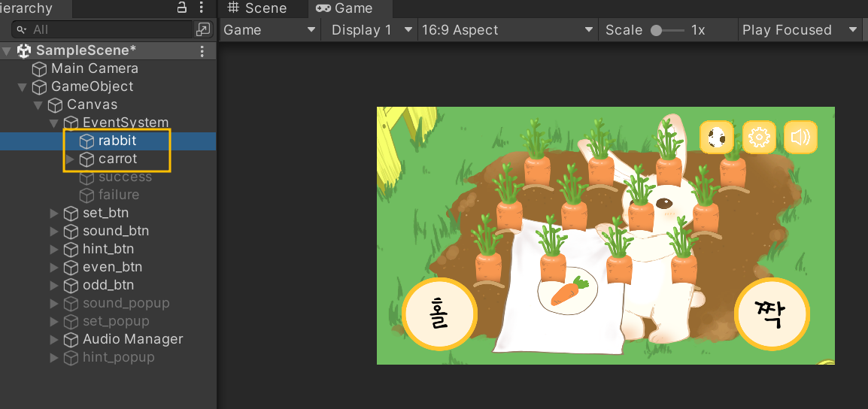Select the disabled hint_popup object
Viewport: 868px width, 409px height.
(x=118, y=358)
